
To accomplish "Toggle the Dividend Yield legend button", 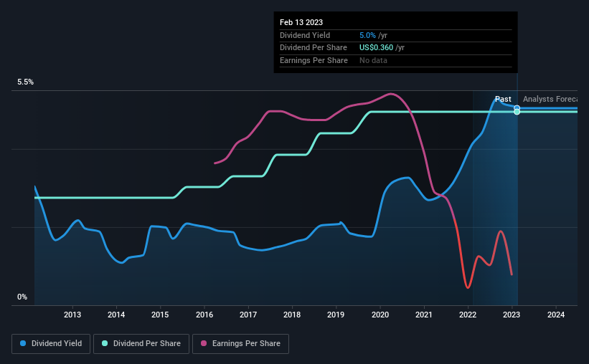I will click(x=51, y=344).
